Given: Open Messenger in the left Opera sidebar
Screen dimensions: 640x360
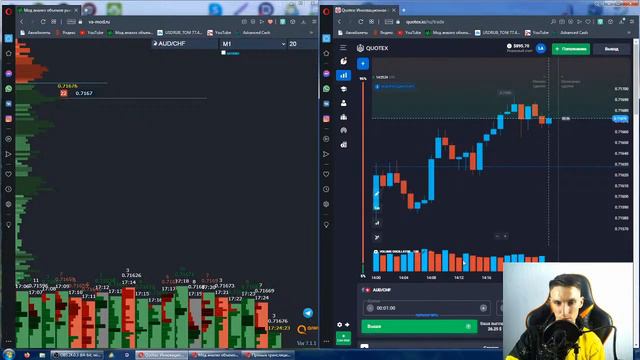Looking at the screenshot, I should [9, 73].
